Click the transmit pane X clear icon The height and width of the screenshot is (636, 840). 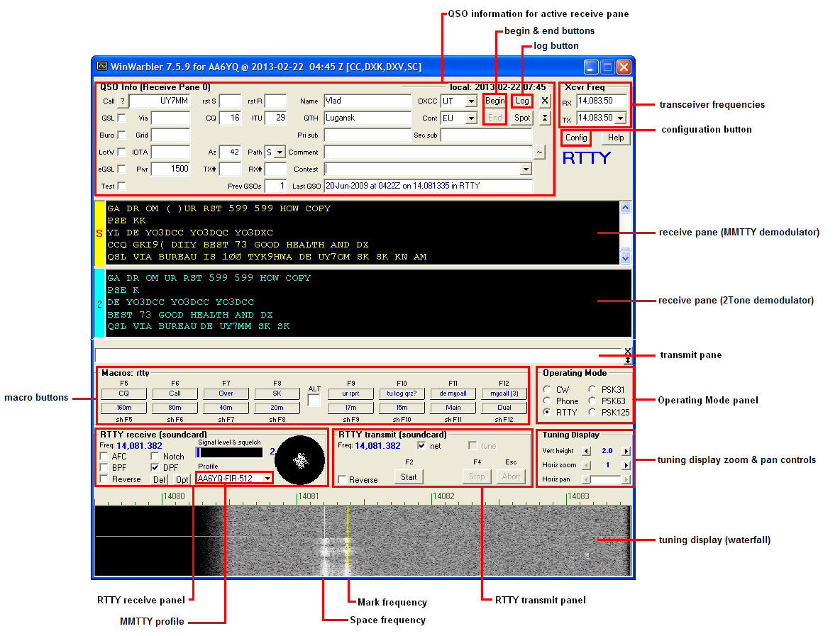(x=627, y=351)
